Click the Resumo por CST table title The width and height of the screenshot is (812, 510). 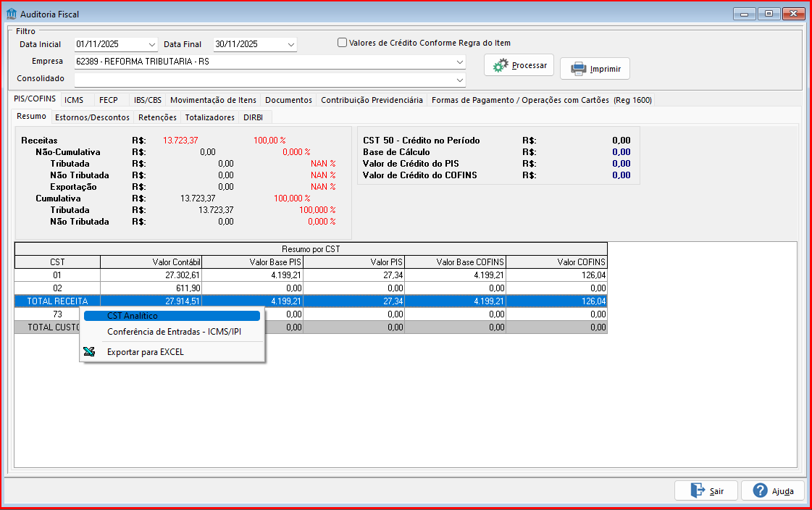pos(311,249)
